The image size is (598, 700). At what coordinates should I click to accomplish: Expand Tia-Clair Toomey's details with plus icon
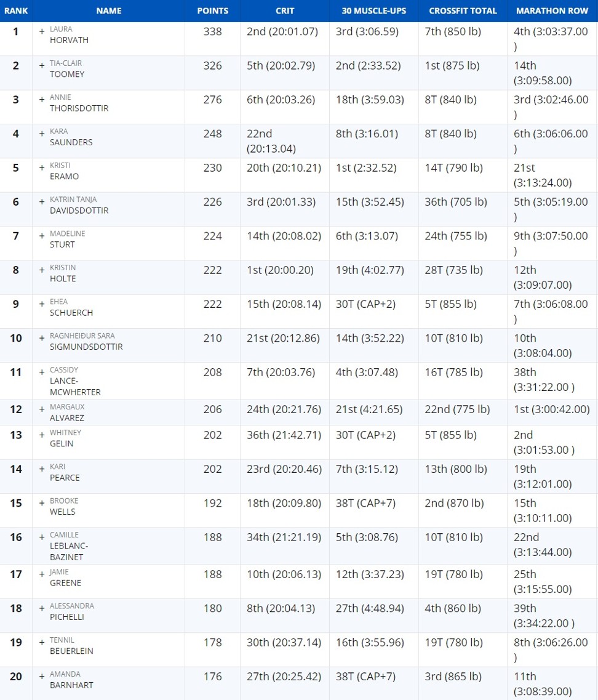pos(41,66)
